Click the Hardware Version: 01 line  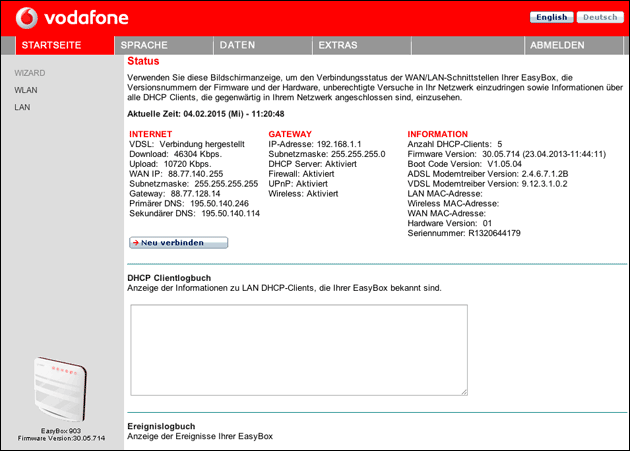click(x=450, y=223)
